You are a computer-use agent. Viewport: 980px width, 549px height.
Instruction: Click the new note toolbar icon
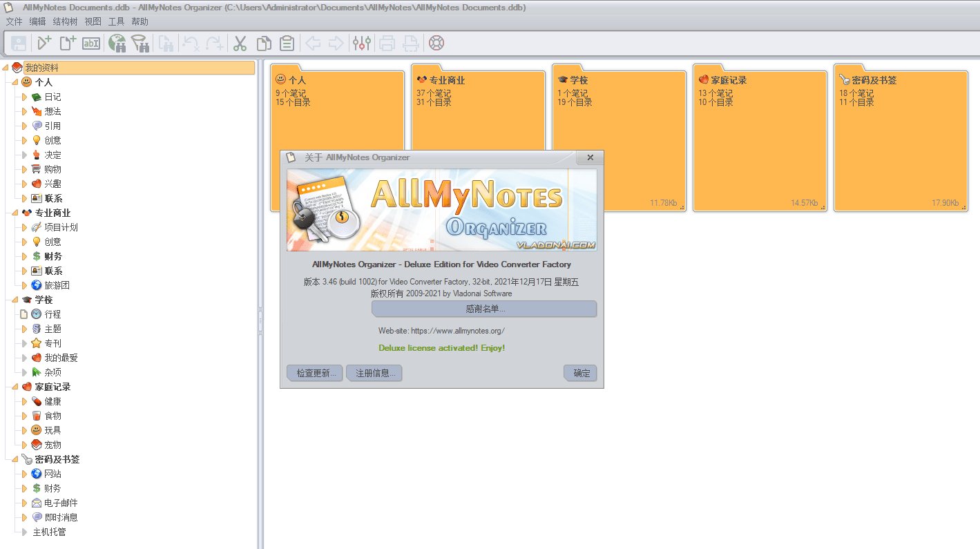click(x=68, y=44)
